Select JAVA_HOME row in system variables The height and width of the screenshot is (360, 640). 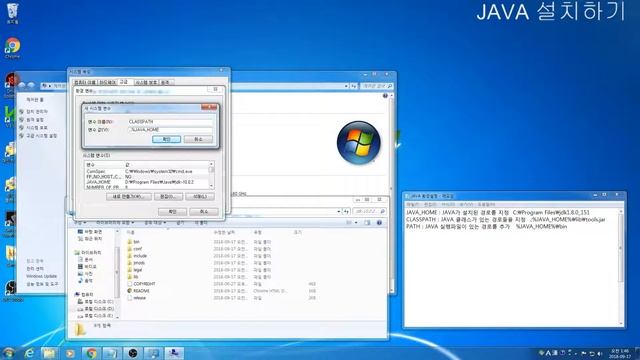[x=147, y=182]
